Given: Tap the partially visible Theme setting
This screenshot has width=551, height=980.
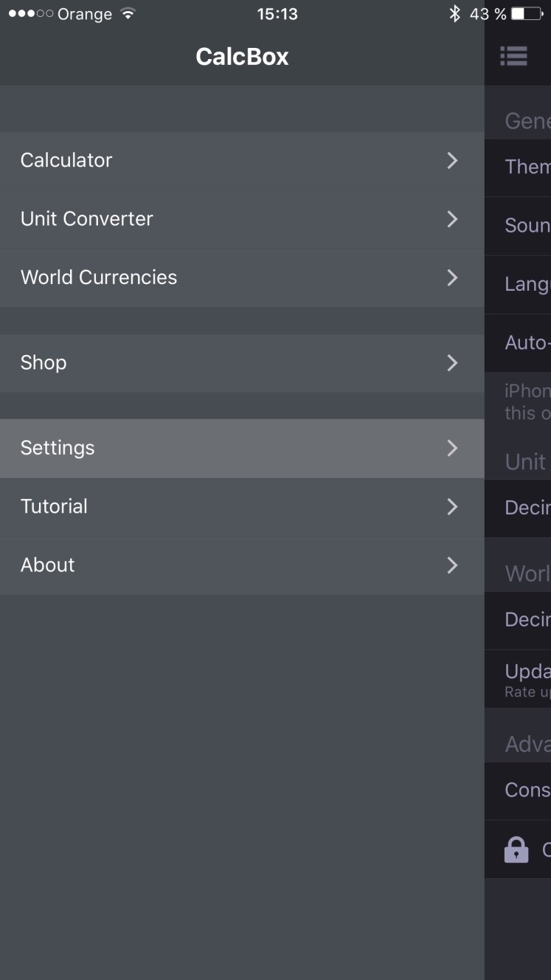Looking at the screenshot, I should point(518,167).
